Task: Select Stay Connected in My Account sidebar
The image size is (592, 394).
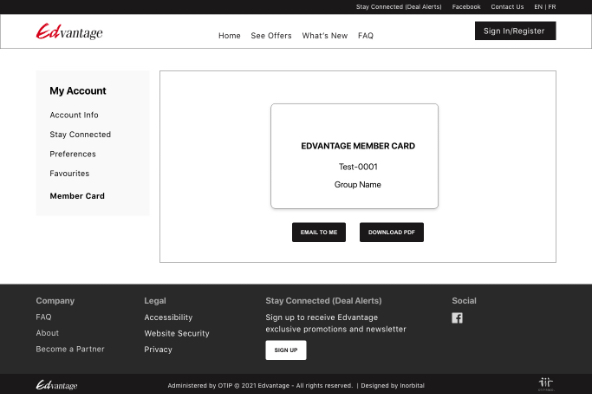Action: coord(80,134)
